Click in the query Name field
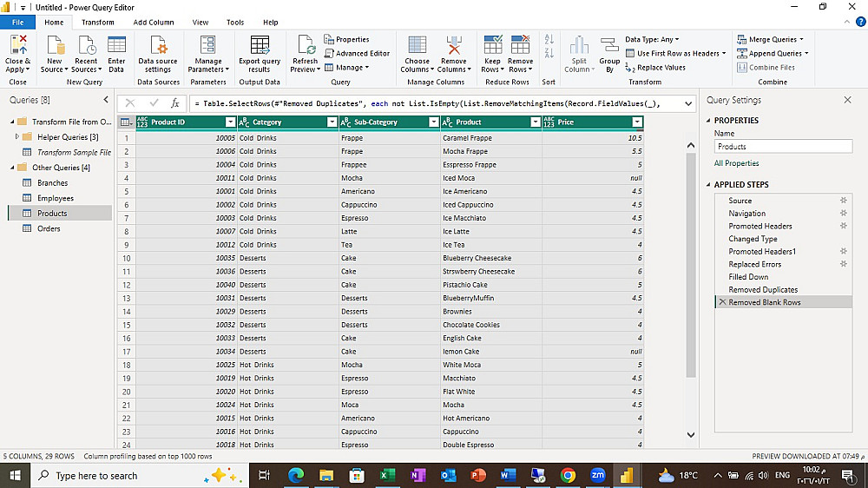868x488 pixels. (x=783, y=146)
